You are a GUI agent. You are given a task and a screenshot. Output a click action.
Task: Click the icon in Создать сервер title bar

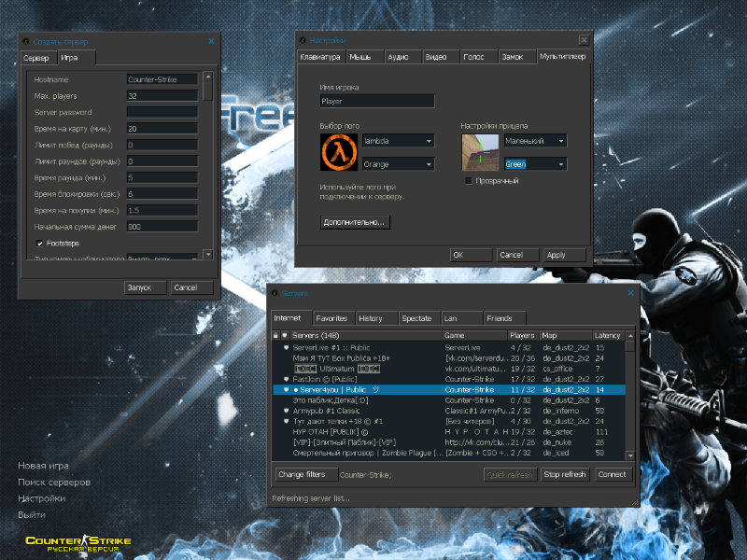[26, 41]
